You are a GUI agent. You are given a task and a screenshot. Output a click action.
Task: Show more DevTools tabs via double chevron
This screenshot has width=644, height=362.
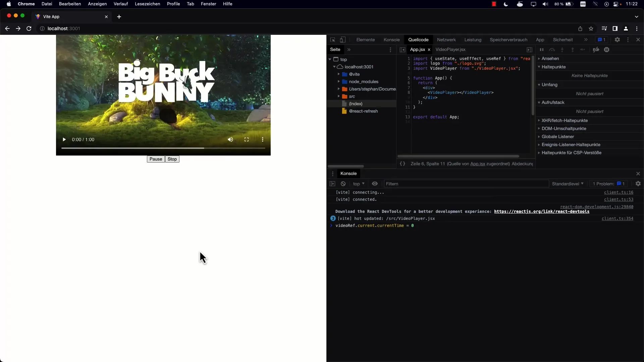(586, 40)
